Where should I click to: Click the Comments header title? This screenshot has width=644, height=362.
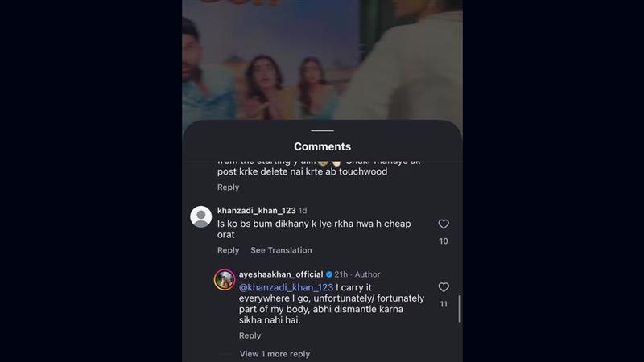(322, 146)
